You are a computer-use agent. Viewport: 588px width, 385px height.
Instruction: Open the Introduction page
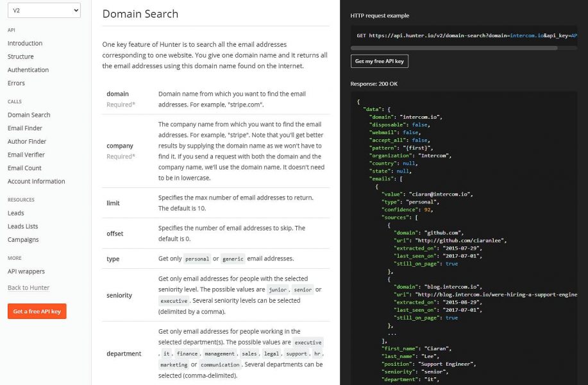tap(25, 44)
